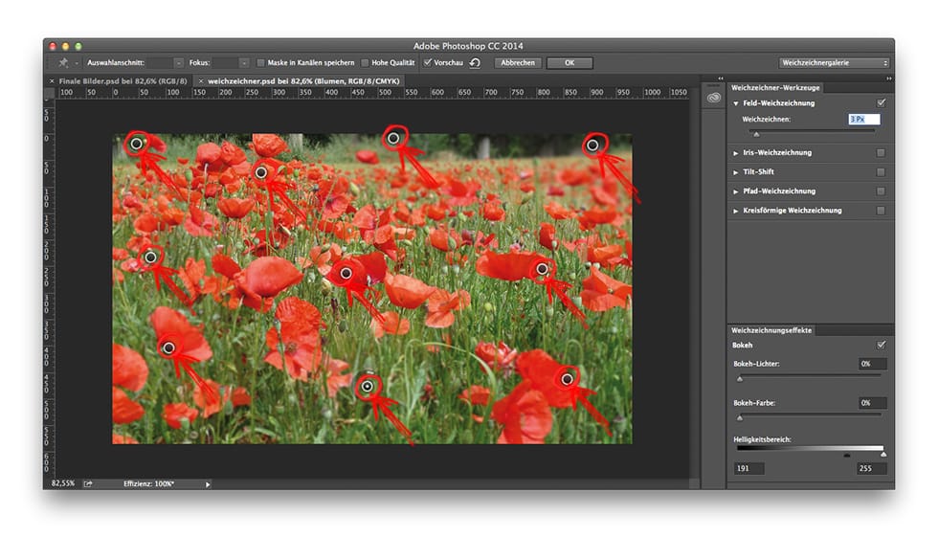Image resolution: width=938 pixels, height=560 pixels.
Task: Click the Bokeh-Lichter percentage field
Action: [x=872, y=364]
